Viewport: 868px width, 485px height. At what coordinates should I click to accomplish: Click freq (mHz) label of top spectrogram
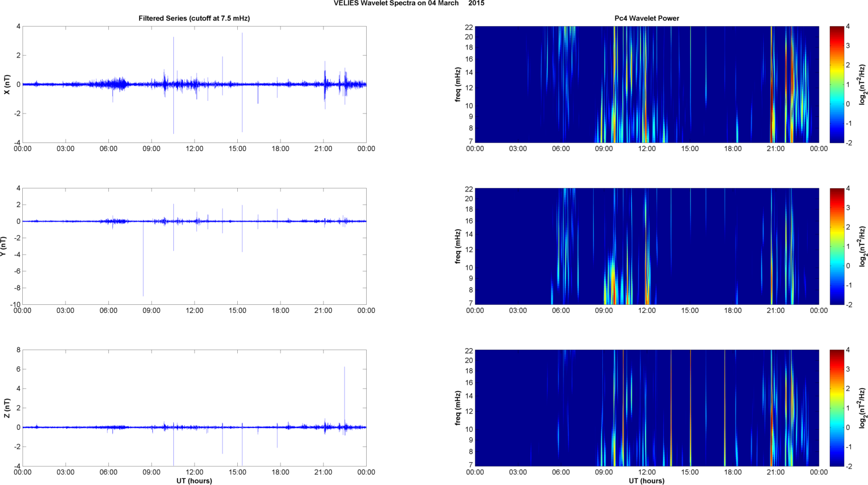pos(458,84)
